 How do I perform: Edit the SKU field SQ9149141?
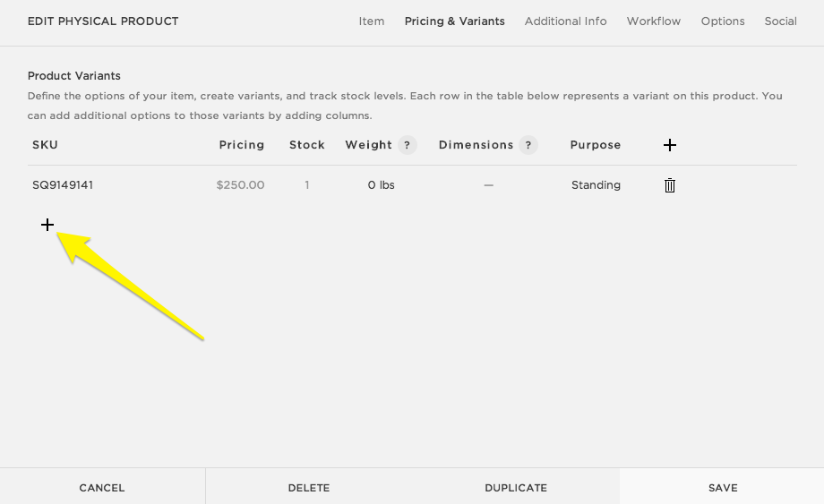point(63,185)
